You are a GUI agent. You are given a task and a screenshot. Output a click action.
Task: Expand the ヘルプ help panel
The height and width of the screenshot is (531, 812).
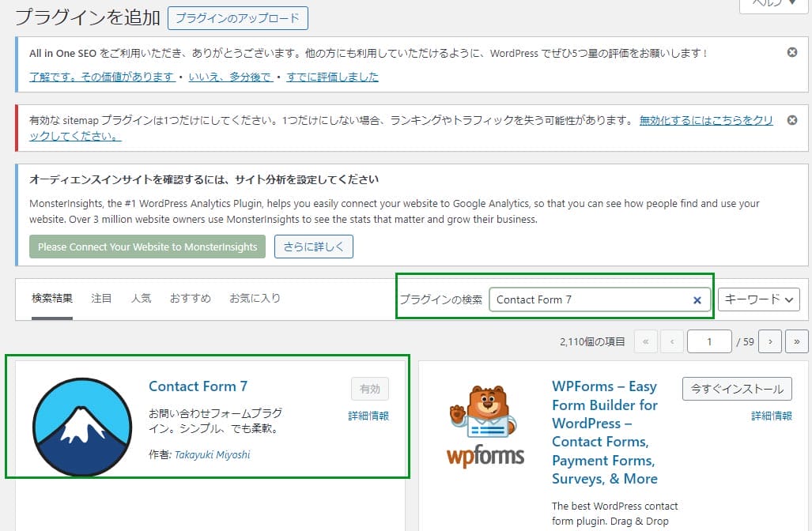click(x=774, y=4)
